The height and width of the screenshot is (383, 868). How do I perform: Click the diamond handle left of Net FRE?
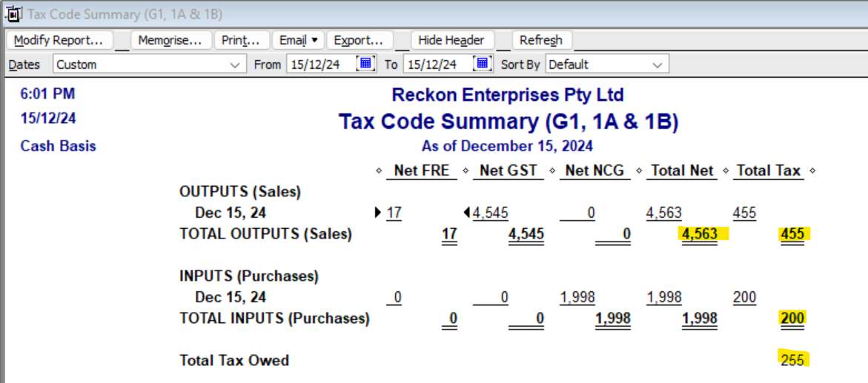379,171
